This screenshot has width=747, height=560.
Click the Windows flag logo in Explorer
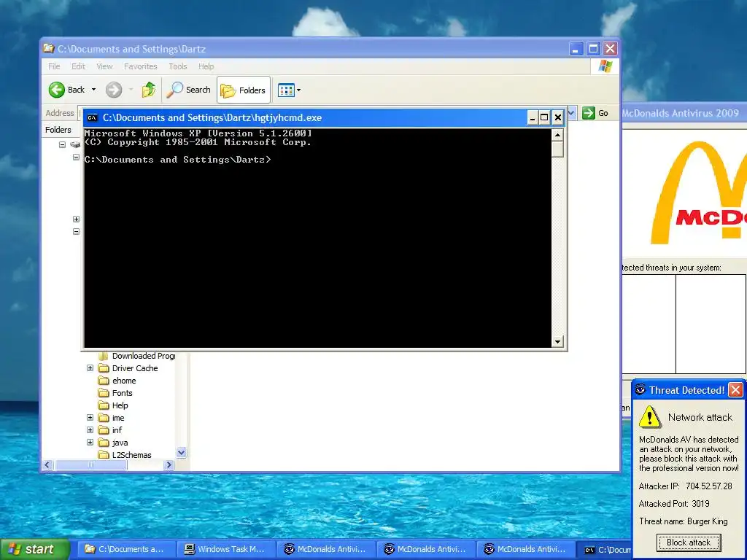click(x=605, y=66)
